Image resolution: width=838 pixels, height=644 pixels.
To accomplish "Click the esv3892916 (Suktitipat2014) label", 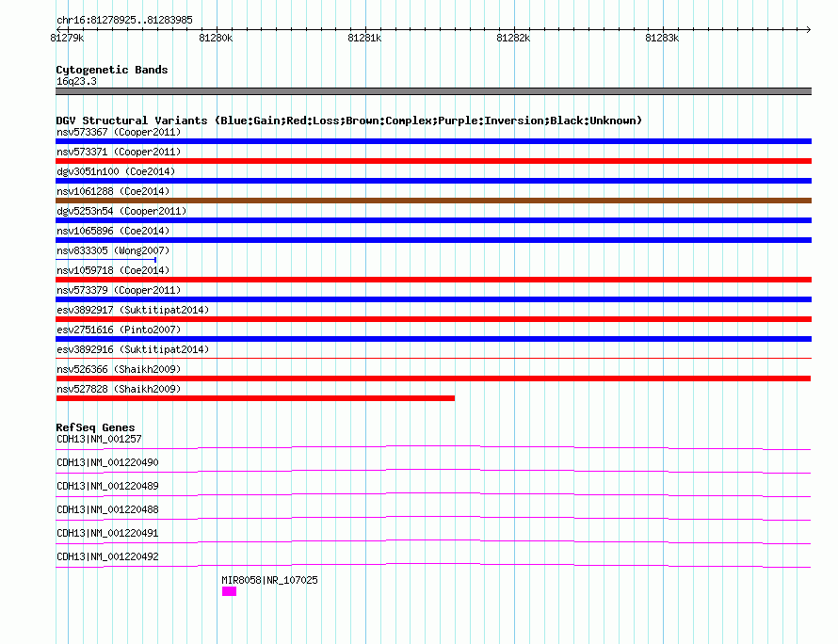I will 133,349.
